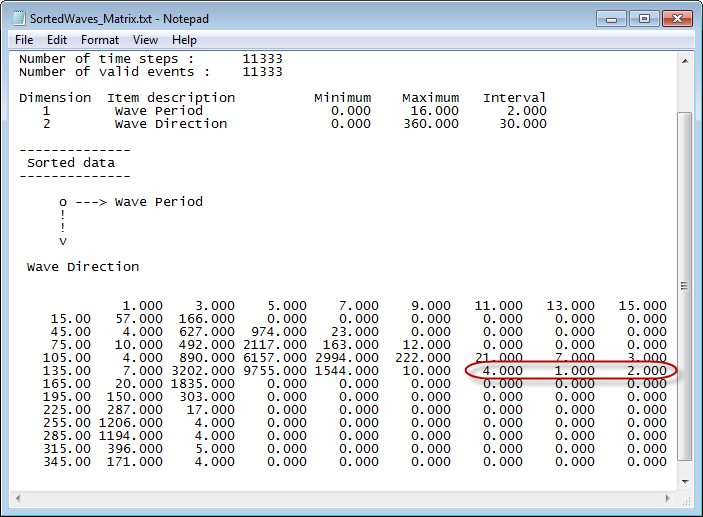The image size is (703, 517).
Task: Click the time steps value 11333
Action: 262,59
